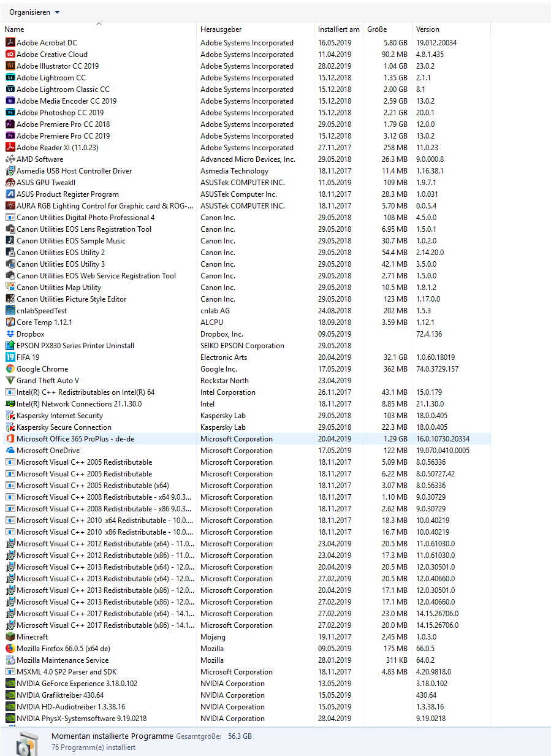Select the Gesamtgröße 56.3 GB value

coord(240,736)
